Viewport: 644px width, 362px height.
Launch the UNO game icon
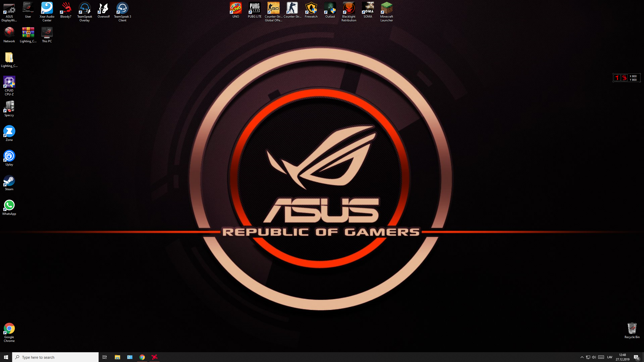click(x=236, y=10)
